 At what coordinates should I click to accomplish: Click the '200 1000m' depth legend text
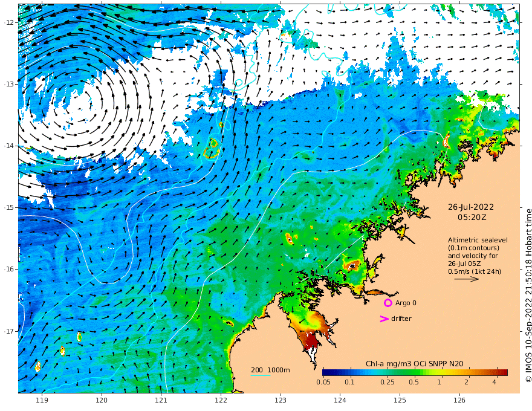[x=270, y=370]
